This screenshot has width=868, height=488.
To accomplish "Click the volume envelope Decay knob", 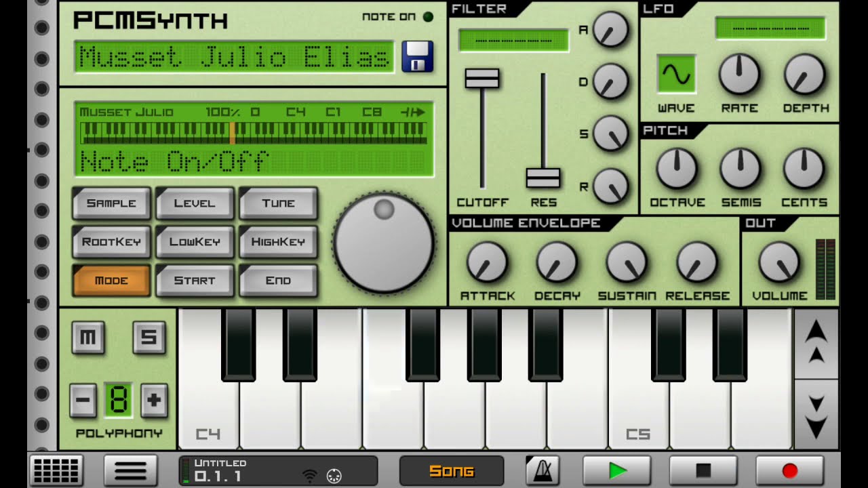I will click(557, 262).
